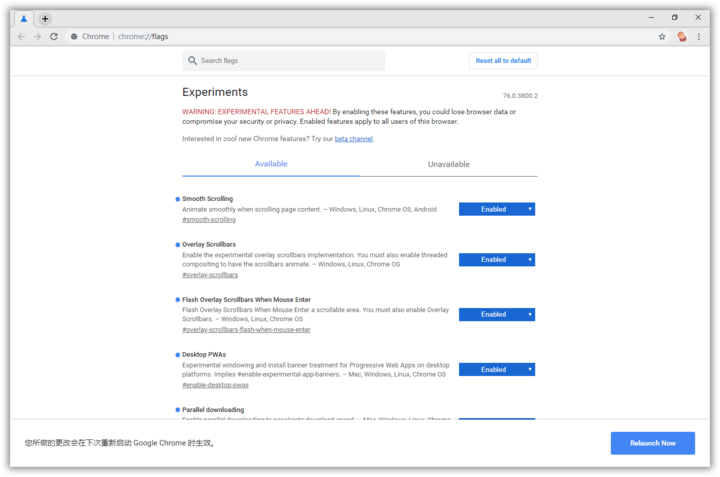Viewport: 720px width, 477px height.
Task: Select the active flags tab in the tab strip
Action: pos(24,19)
